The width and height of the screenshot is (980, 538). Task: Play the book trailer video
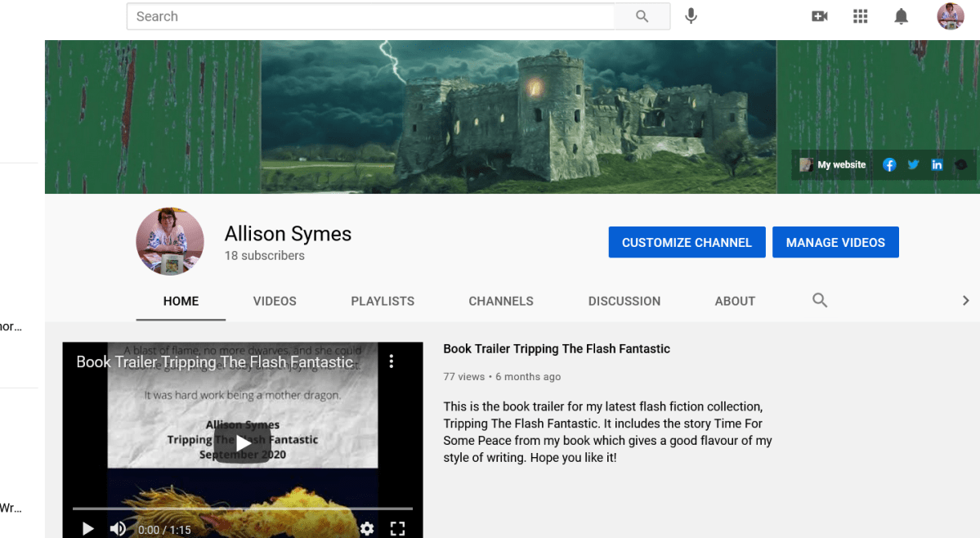[243, 443]
